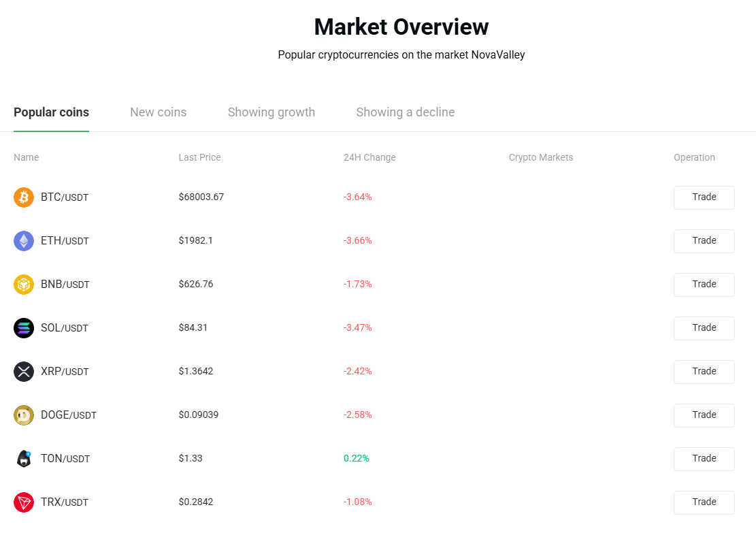Open Trade for TON/USDT

point(704,459)
